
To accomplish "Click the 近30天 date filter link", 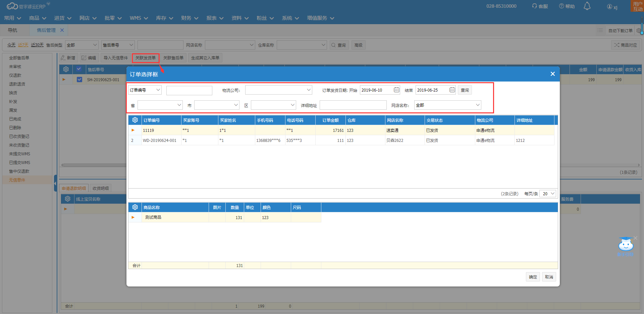I will coord(37,45).
